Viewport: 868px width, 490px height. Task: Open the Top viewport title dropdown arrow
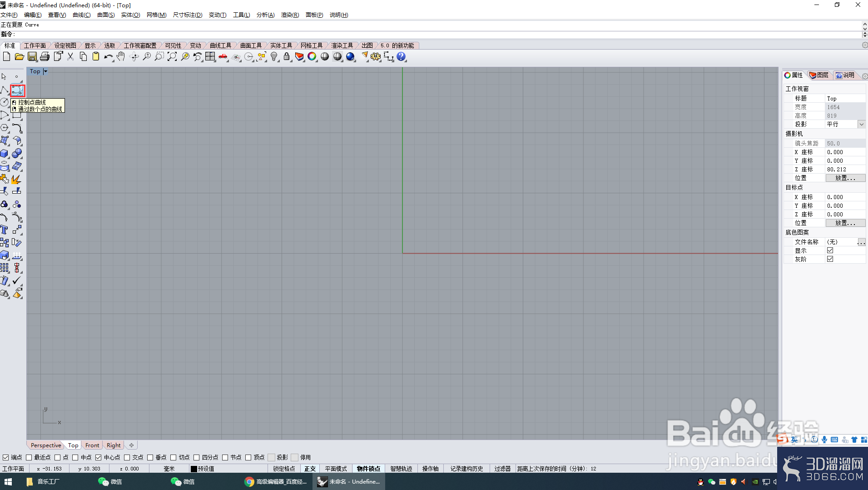pos(45,71)
